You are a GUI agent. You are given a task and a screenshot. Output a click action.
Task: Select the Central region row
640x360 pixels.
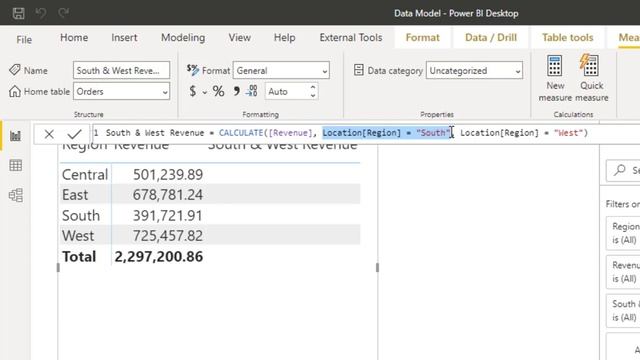pyautogui.click(x=210, y=174)
